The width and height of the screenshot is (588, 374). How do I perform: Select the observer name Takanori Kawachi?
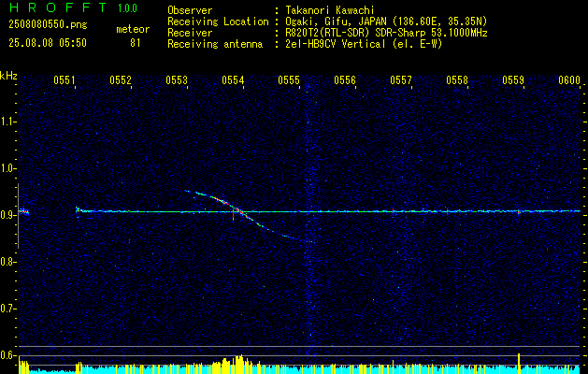(329, 10)
